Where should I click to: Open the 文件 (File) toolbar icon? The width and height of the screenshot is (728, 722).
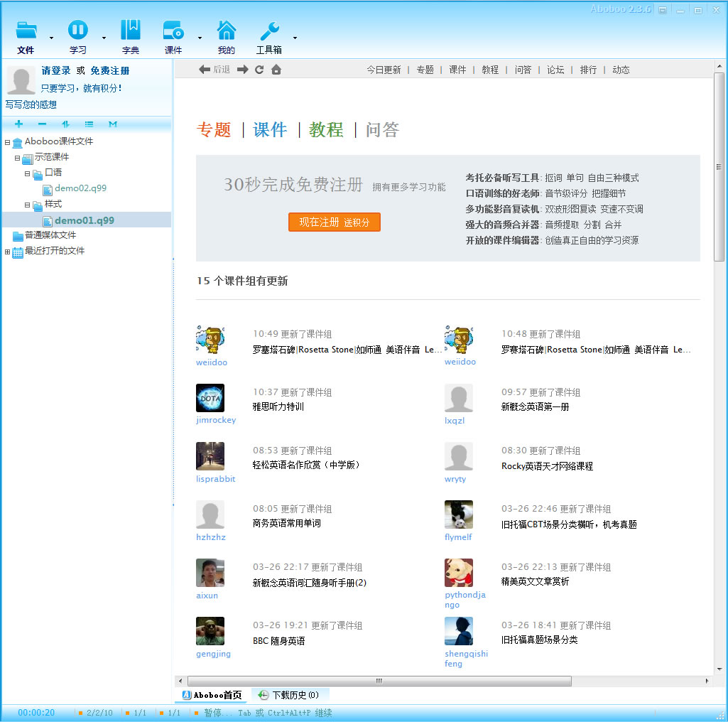click(x=26, y=31)
